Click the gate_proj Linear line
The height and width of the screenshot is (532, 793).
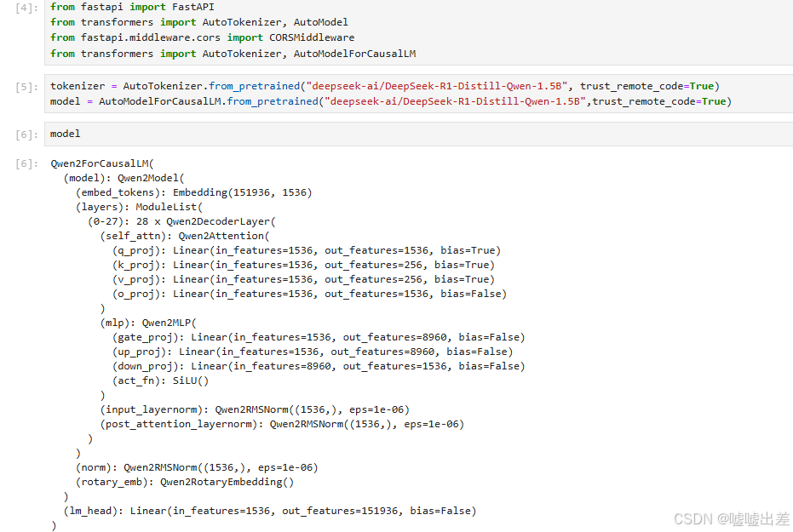319,337
